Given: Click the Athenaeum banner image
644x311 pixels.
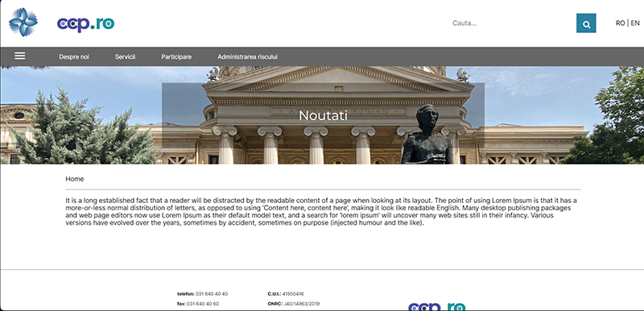Looking at the screenshot, I should (x=322, y=115).
